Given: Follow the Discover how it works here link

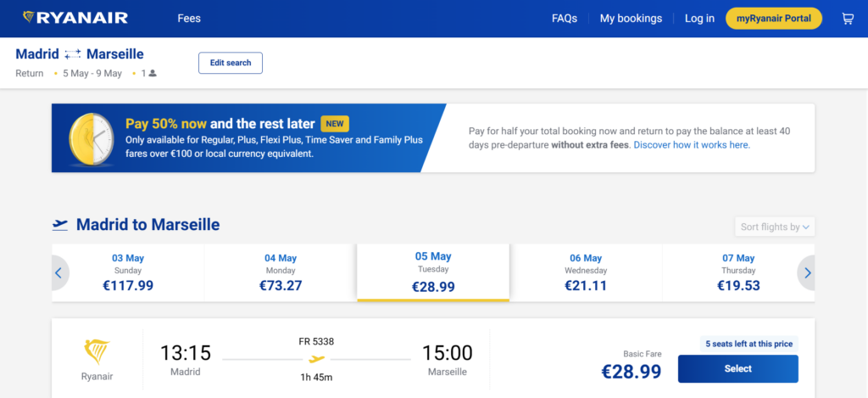Looking at the screenshot, I should point(692,145).
